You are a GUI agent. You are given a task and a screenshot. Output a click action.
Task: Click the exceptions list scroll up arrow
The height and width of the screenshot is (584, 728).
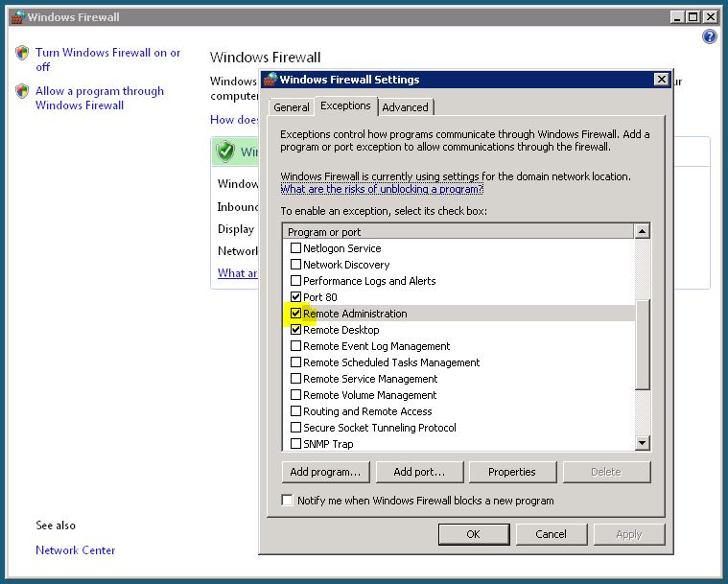point(642,231)
